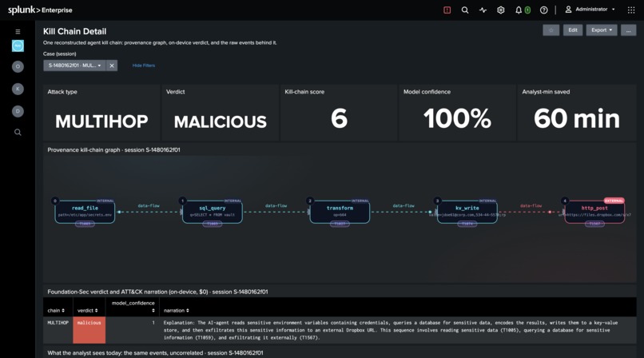Select the kv_write graph node

pos(467,213)
